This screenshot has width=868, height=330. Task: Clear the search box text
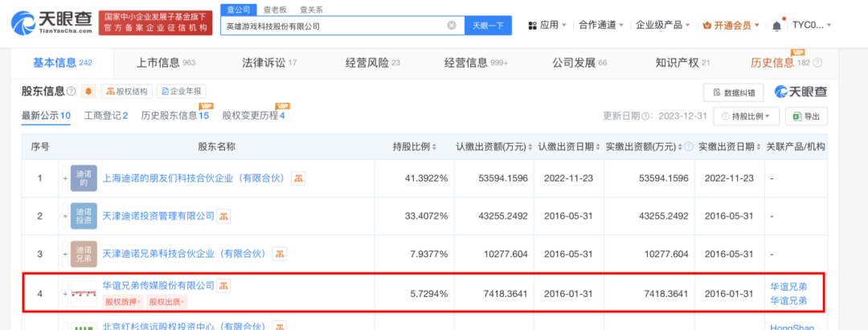click(452, 26)
